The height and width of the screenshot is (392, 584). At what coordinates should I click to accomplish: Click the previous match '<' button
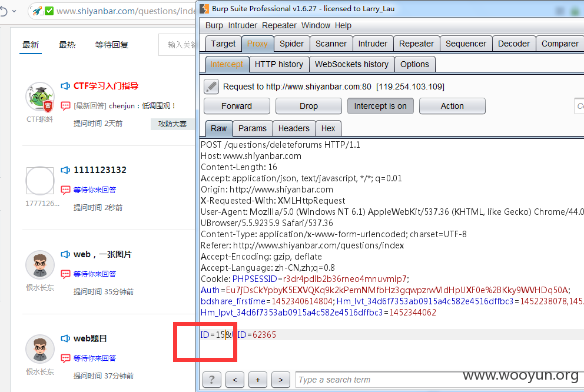tap(235, 380)
